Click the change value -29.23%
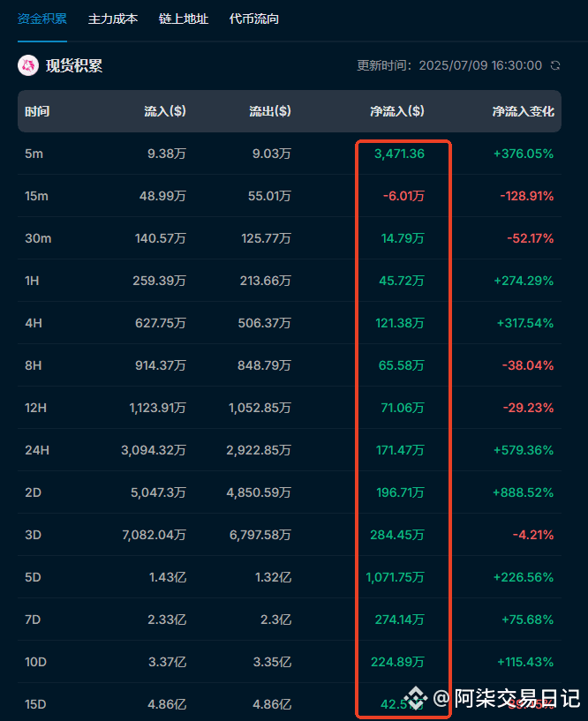This screenshot has height=721, width=588. [528, 408]
